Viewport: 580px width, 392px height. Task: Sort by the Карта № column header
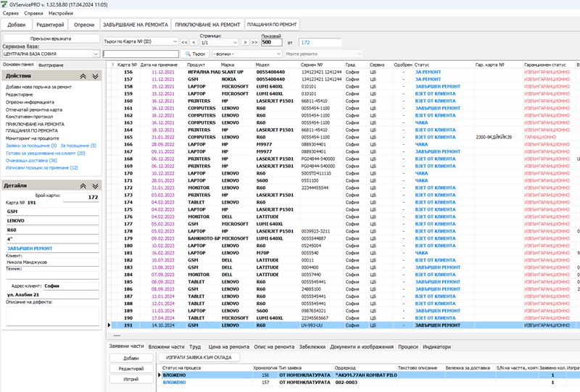click(x=128, y=64)
